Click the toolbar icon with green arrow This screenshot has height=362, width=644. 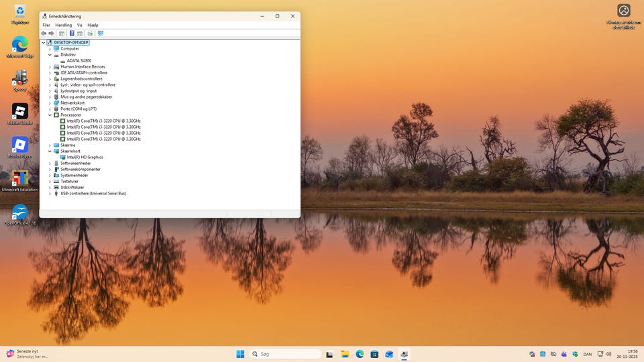click(x=90, y=34)
